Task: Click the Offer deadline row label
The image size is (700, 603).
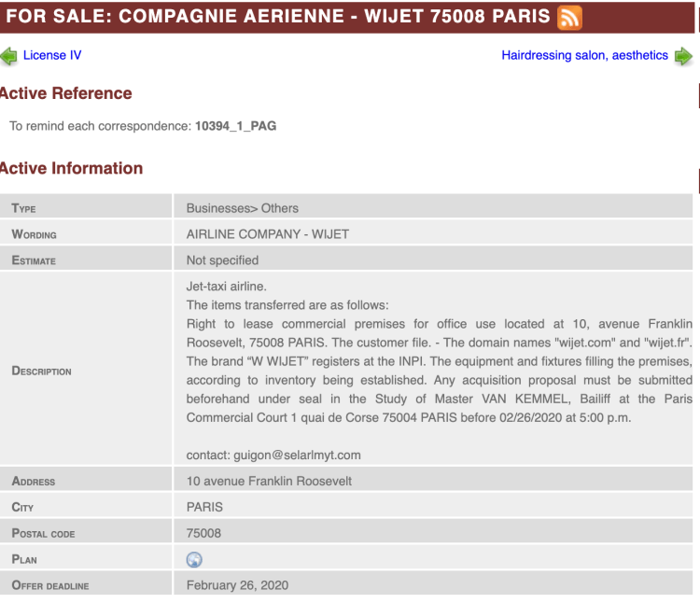Action: pyautogui.click(x=50, y=585)
